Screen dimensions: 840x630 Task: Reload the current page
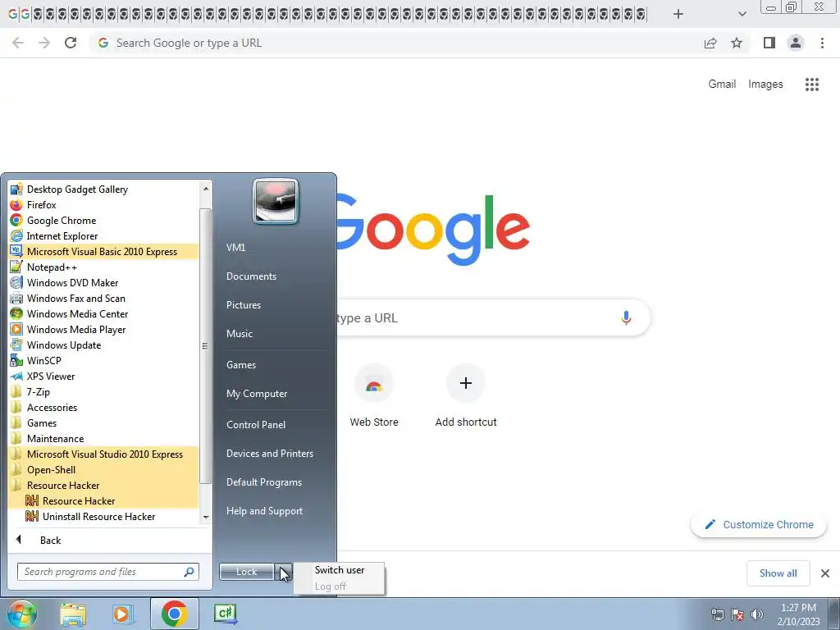[x=71, y=43]
